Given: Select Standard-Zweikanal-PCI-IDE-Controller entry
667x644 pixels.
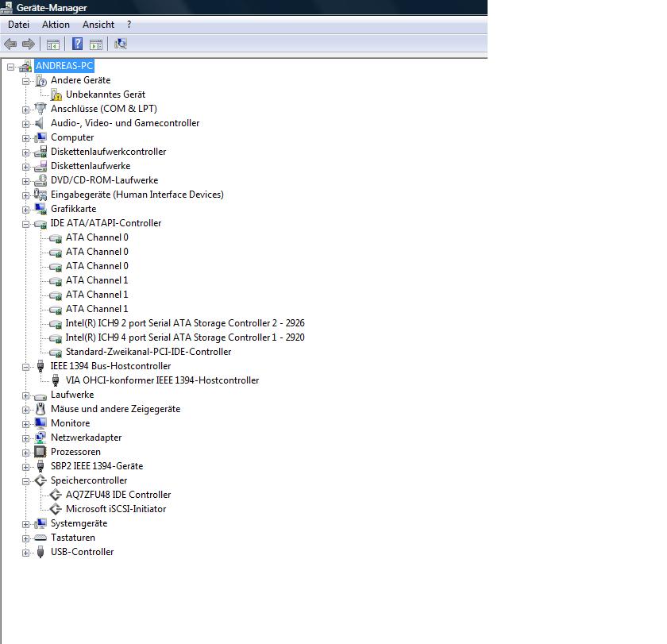Looking at the screenshot, I should click(148, 352).
